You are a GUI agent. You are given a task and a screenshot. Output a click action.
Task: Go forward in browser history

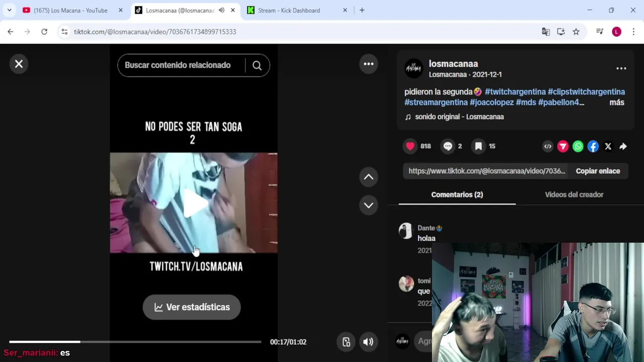(27, 32)
